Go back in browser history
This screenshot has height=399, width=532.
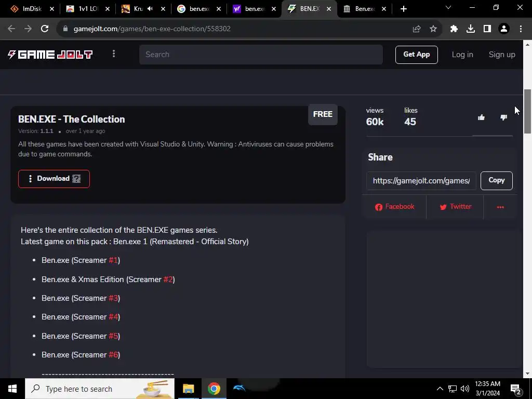[11, 29]
